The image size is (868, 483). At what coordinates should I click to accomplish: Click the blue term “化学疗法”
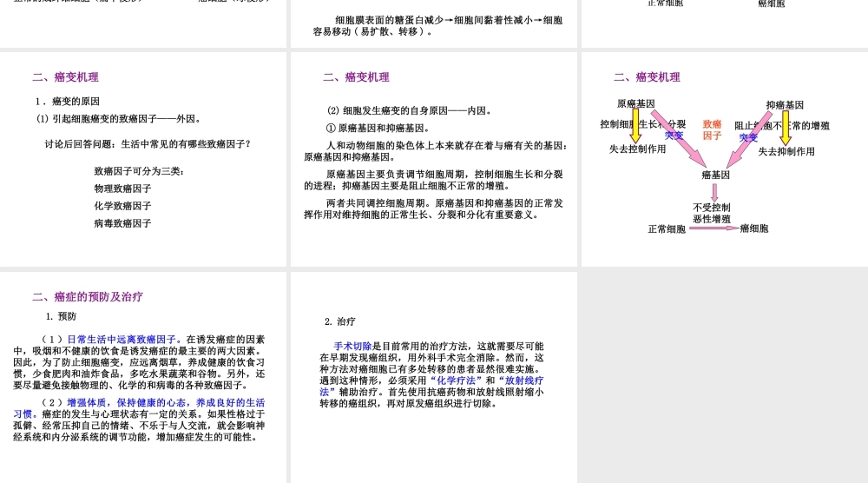pos(457,380)
